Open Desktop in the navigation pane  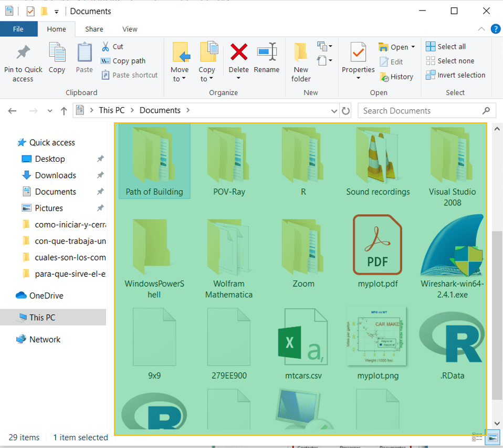[50, 159]
